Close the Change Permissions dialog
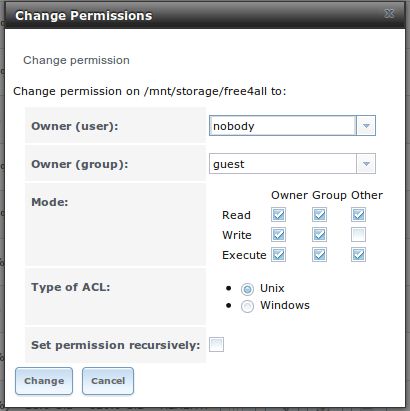The width and height of the screenshot is (410, 411). pos(389,14)
